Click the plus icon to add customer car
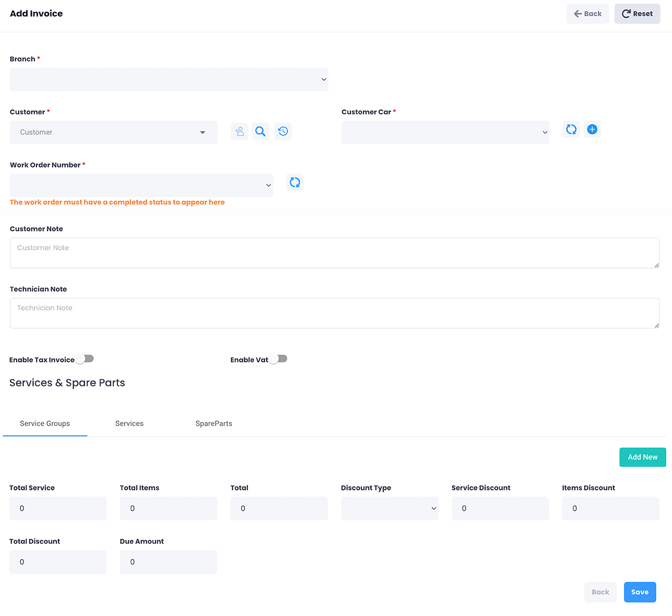The height and width of the screenshot is (616, 672). point(592,130)
